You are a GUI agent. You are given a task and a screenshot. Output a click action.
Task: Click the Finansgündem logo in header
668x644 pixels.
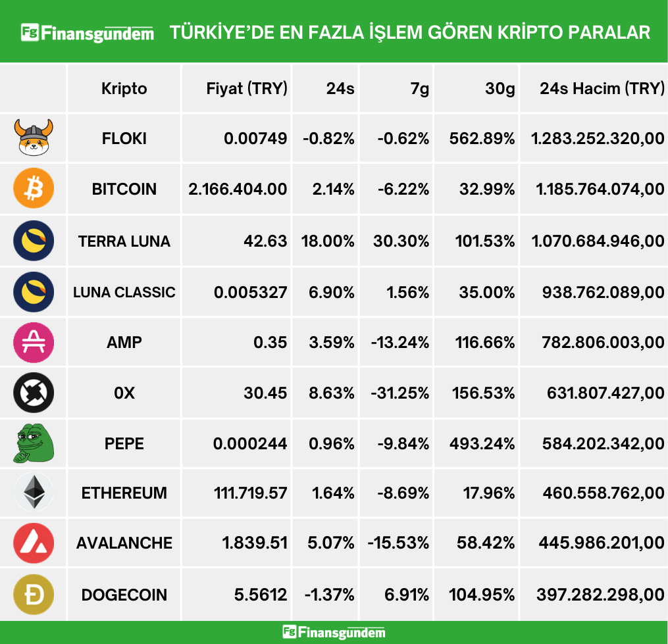point(88,32)
